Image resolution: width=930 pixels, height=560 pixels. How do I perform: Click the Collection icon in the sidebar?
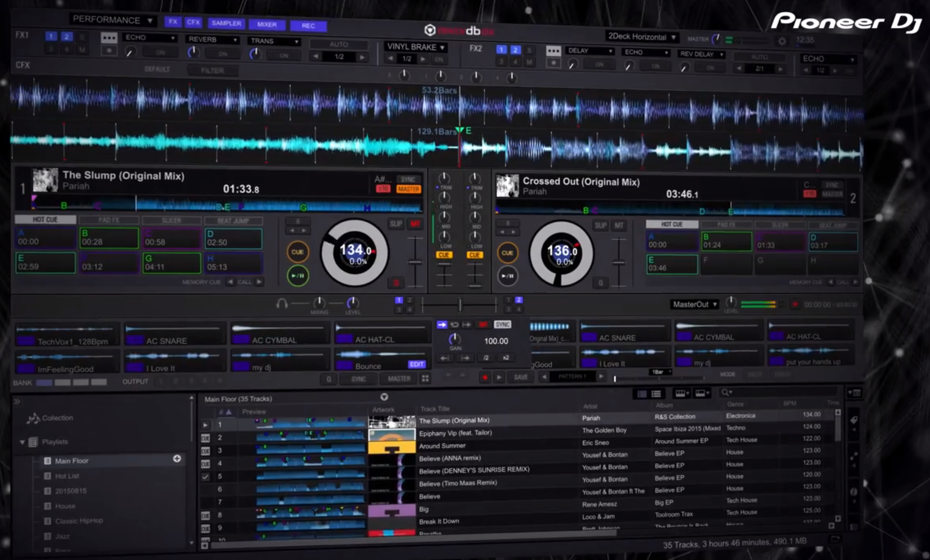34,418
